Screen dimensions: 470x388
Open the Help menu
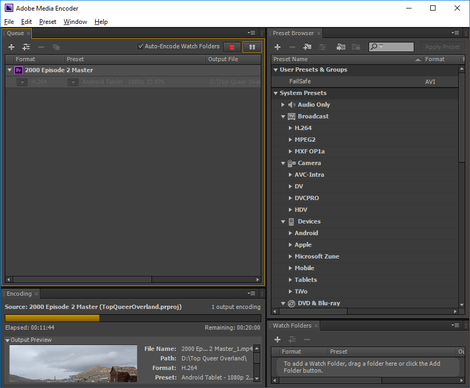click(101, 22)
